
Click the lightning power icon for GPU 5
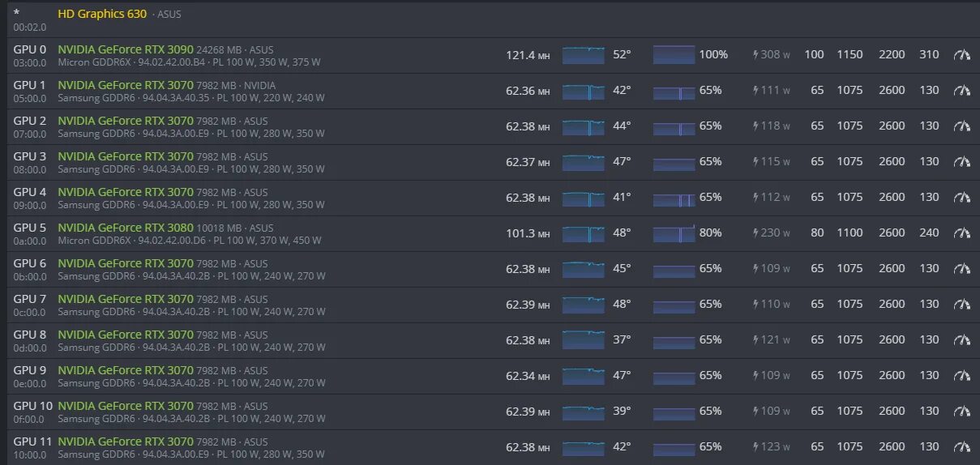(x=756, y=233)
